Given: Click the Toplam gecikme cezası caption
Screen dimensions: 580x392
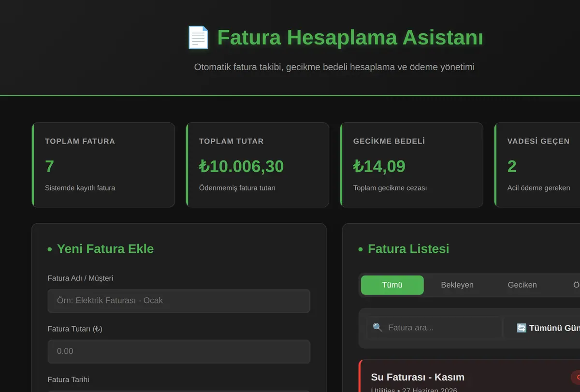Looking at the screenshot, I should (x=390, y=188).
